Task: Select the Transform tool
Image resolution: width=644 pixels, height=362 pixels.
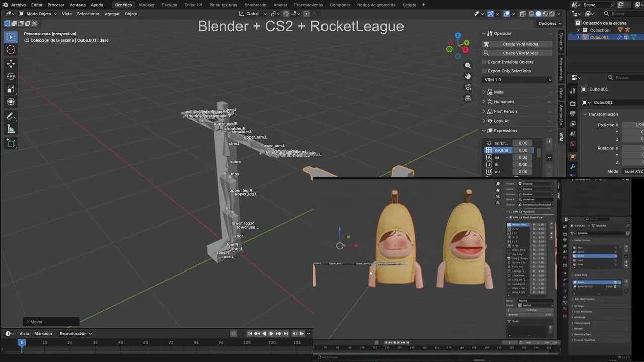Action: (11, 102)
